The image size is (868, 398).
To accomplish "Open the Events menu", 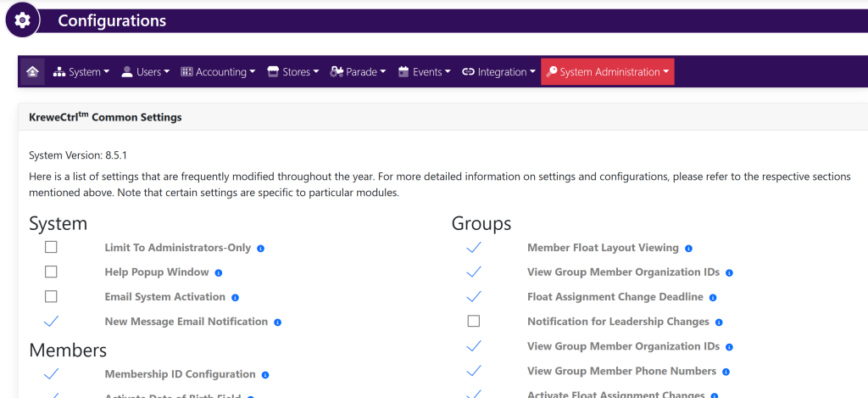I will pos(425,72).
